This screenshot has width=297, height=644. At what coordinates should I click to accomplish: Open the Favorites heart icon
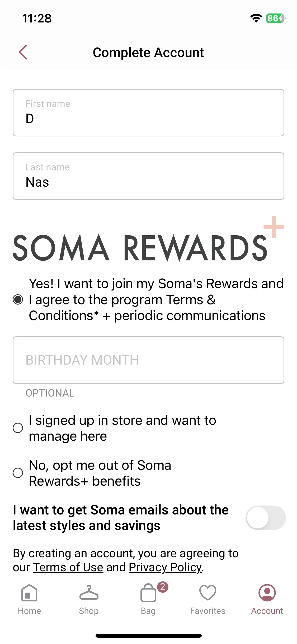(208, 593)
